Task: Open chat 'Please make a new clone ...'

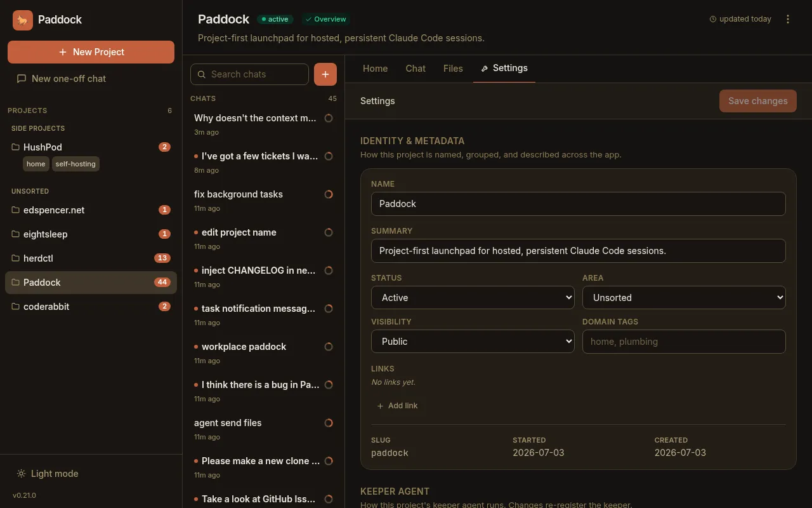Action: (x=263, y=467)
